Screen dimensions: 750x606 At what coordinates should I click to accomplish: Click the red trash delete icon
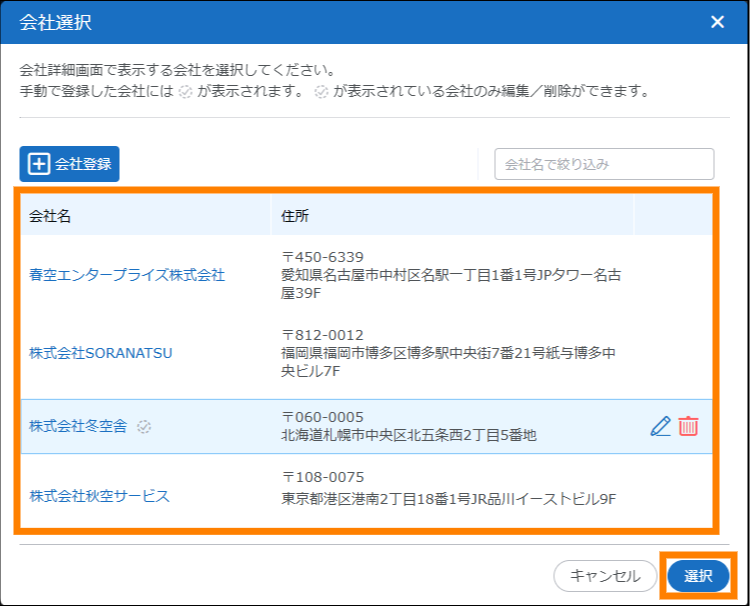688,427
